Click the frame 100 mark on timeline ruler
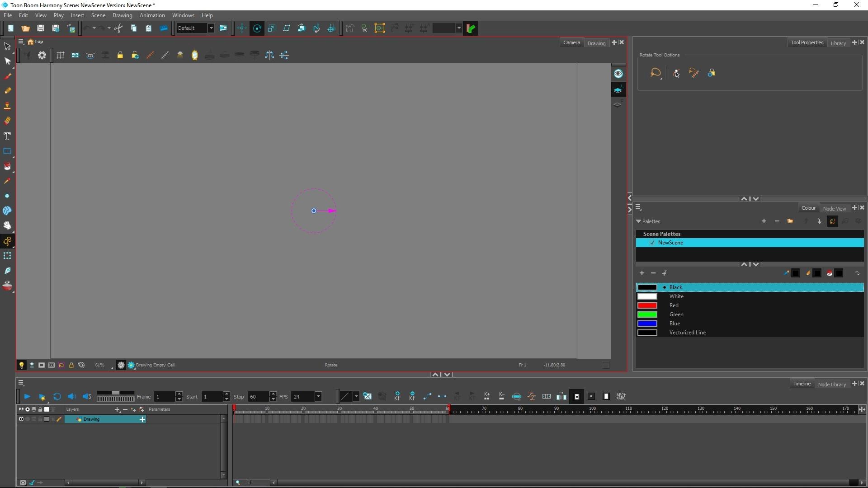Viewport: 868px width, 488px height. coord(592,409)
